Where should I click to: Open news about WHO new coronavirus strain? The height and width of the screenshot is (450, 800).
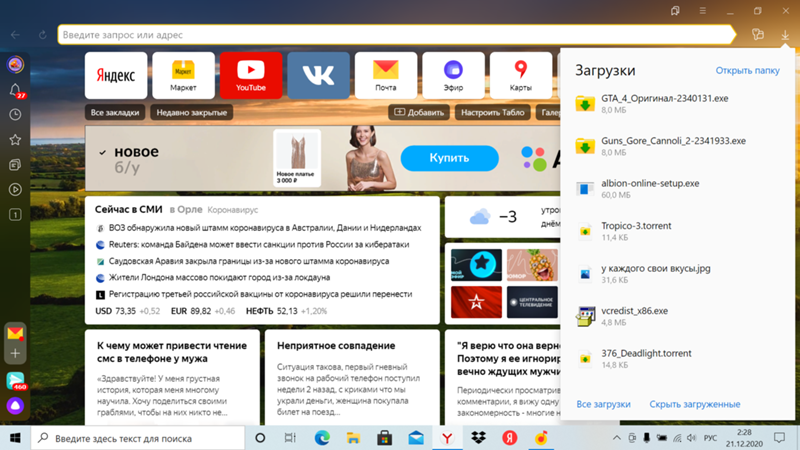point(265,228)
